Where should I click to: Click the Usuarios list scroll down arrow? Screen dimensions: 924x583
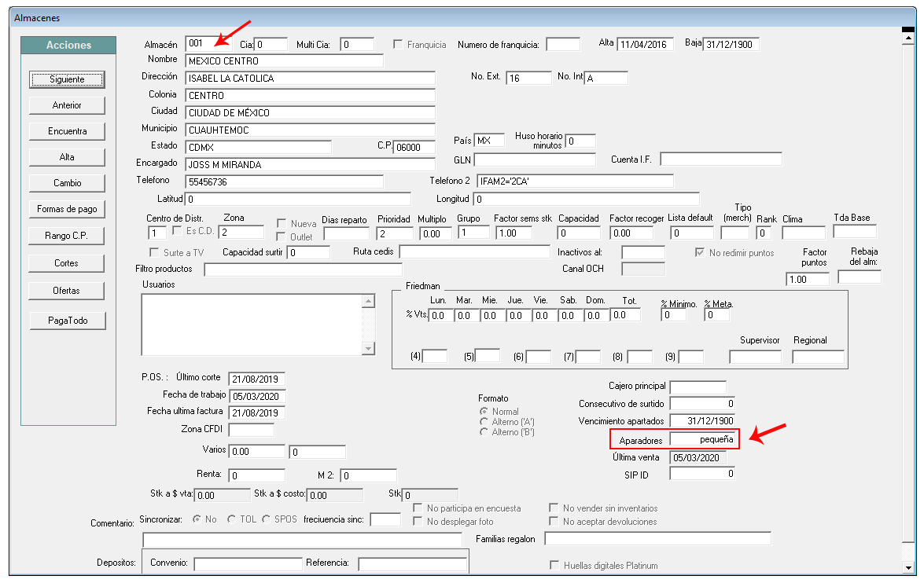tap(368, 348)
